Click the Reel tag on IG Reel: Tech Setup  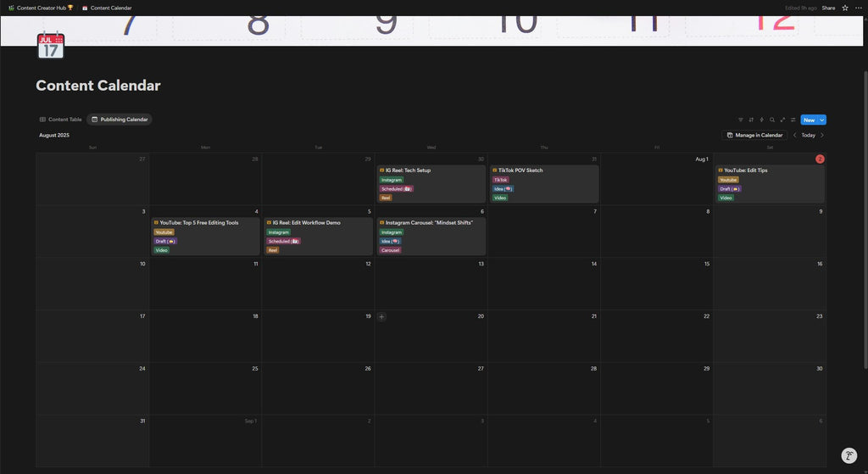[386, 198]
